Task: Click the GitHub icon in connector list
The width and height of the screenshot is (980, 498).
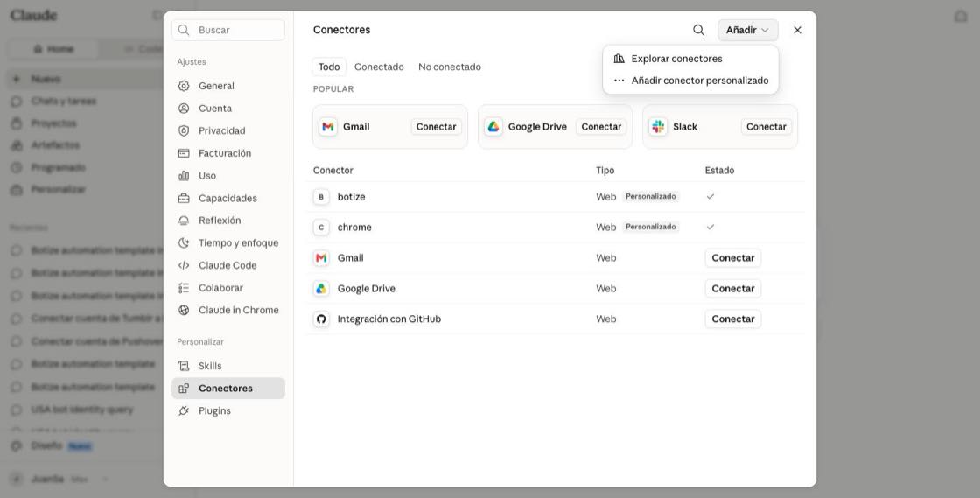Action: pyautogui.click(x=320, y=319)
